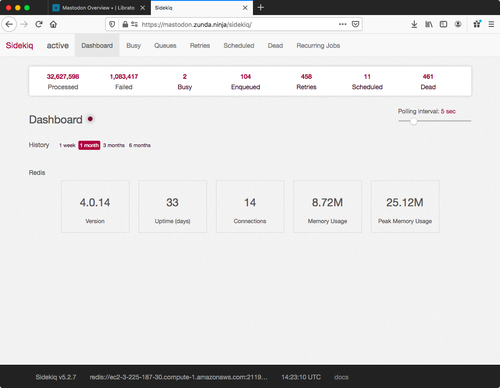Open a new tab with plus button
Image resolution: width=500 pixels, height=388 pixels.
pyautogui.click(x=261, y=7)
